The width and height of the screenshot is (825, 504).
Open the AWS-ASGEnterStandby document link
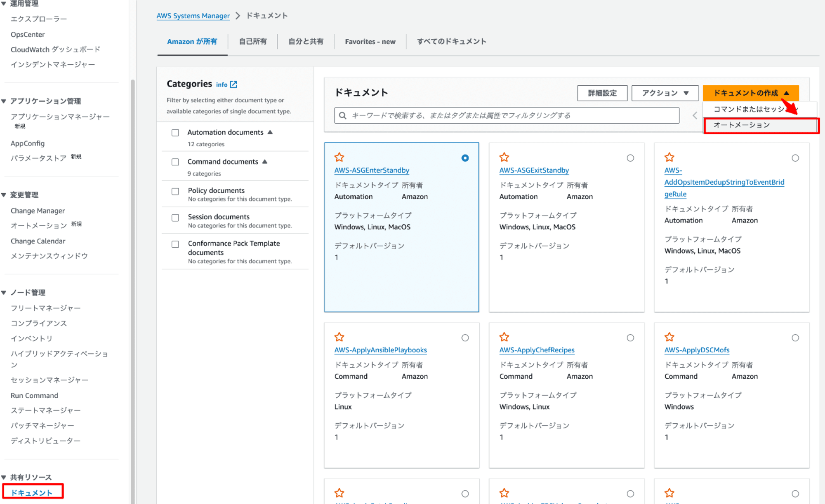pyautogui.click(x=372, y=170)
